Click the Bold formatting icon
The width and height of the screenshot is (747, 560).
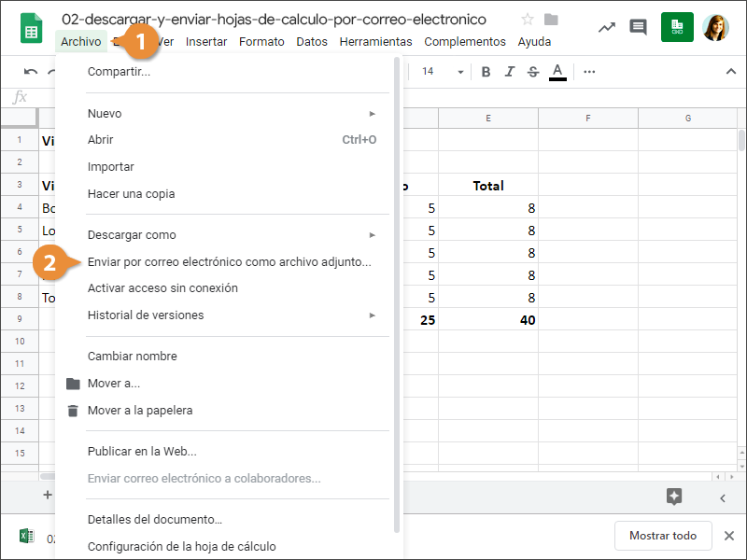click(x=486, y=72)
